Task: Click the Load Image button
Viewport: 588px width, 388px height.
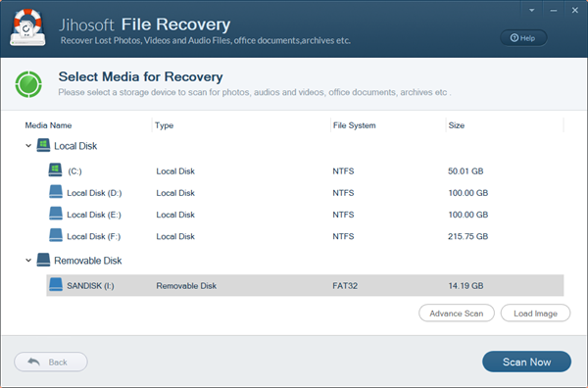Action: click(x=535, y=313)
